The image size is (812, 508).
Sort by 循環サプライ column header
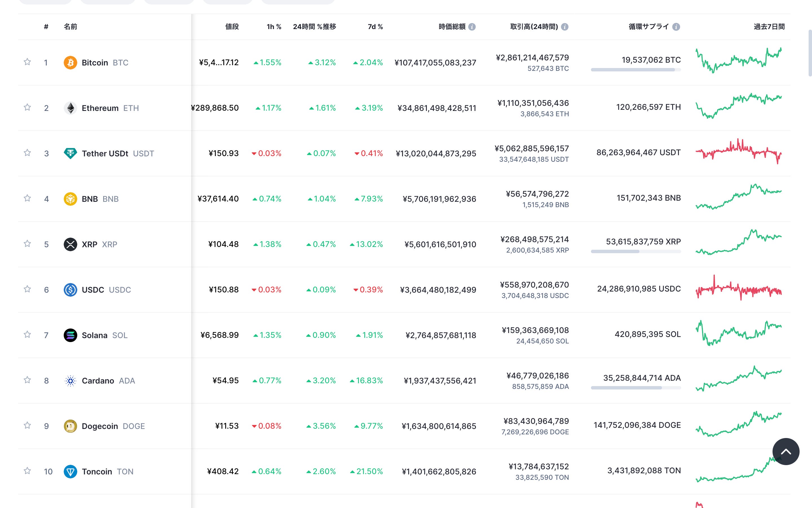(x=648, y=27)
